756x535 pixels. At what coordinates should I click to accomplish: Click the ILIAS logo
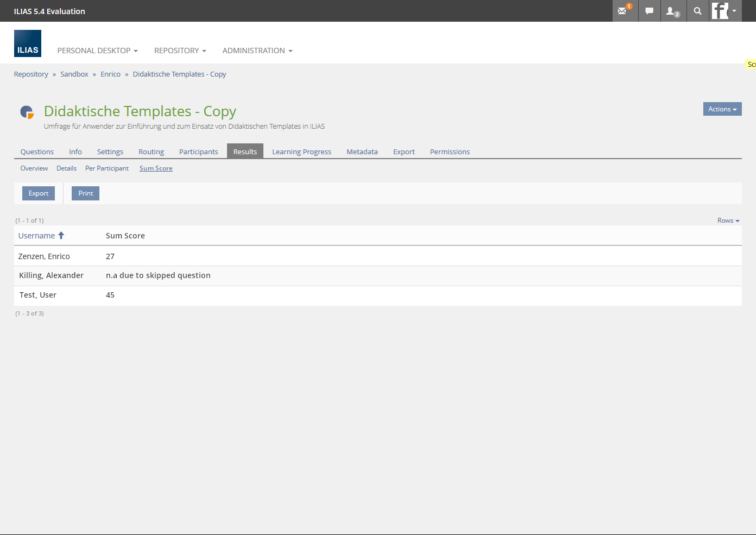click(28, 43)
